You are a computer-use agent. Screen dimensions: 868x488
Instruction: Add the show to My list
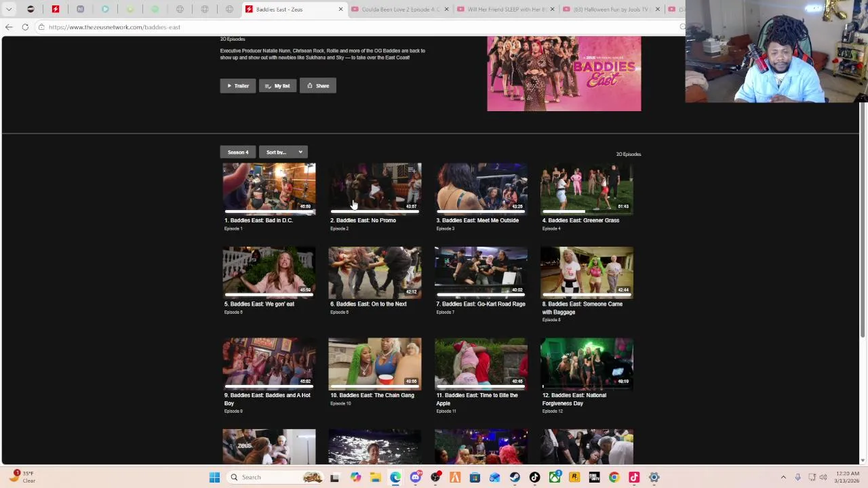pyautogui.click(x=277, y=86)
